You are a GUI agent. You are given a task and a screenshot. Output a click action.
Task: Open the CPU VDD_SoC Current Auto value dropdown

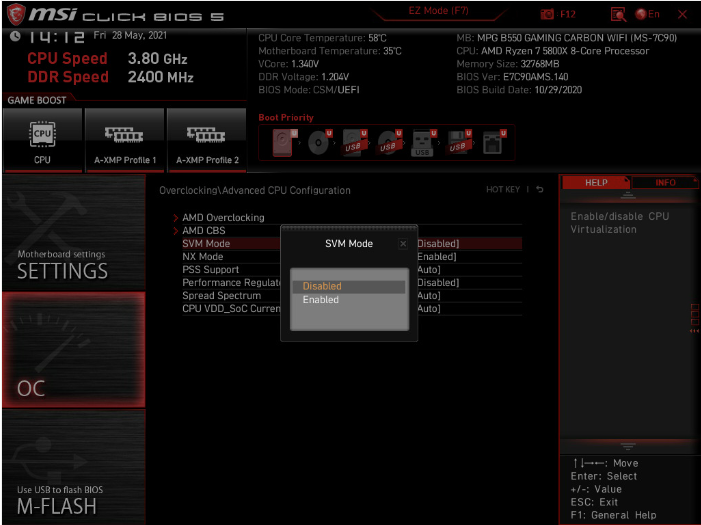pyautogui.click(x=429, y=309)
